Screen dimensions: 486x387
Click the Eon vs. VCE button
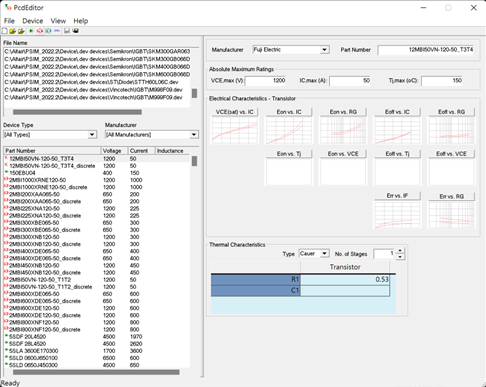[343, 154]
